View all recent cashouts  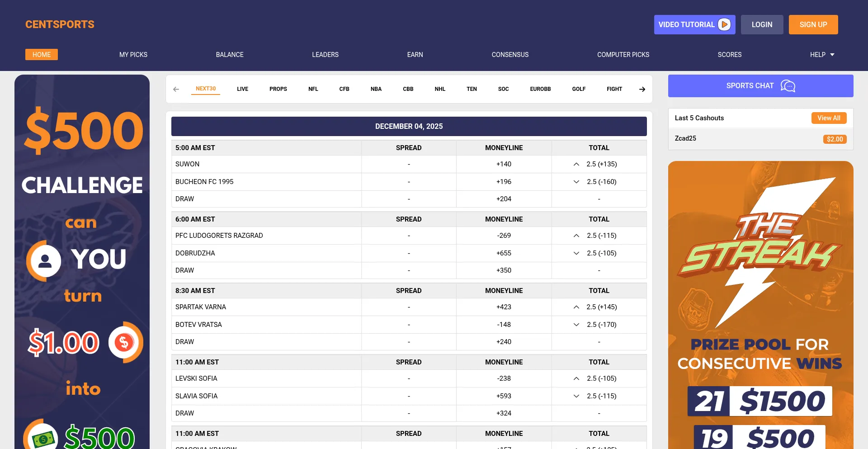[x=828, y=118]
